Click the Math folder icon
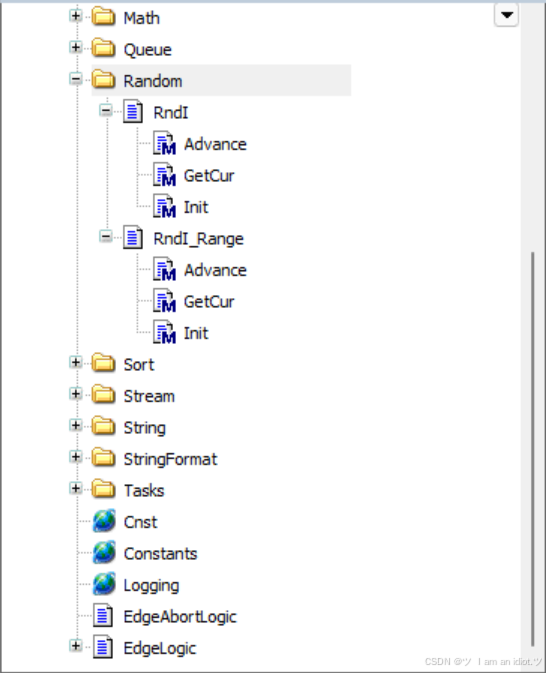Viewport: 546px width, 673px height. pos(103,17)
